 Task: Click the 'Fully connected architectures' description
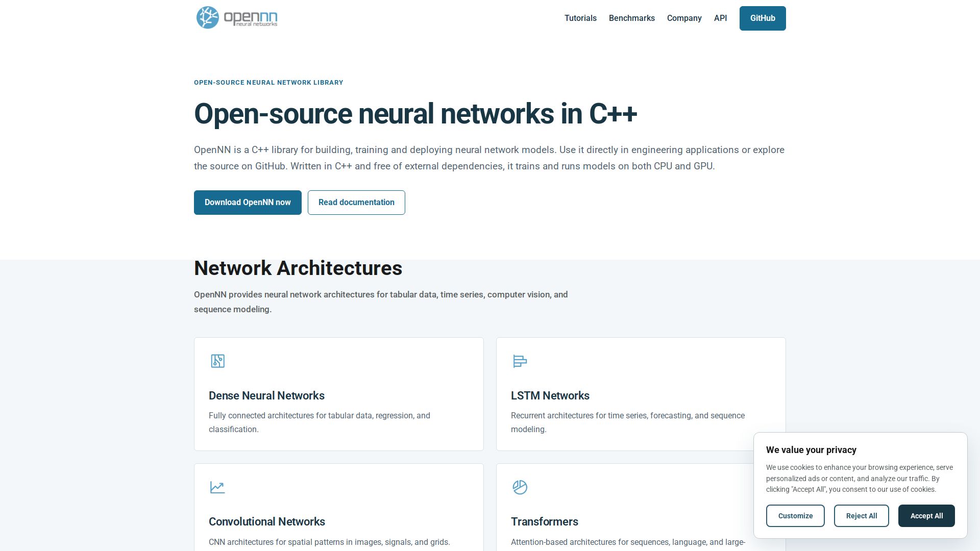coord(320,422)
